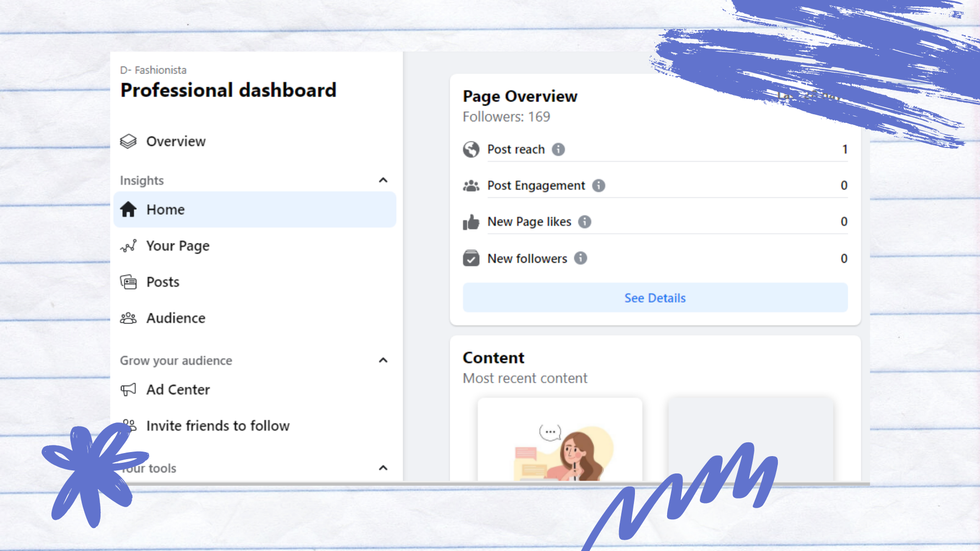
Task: Select Invite friends to follow
Action: point(217,425)
